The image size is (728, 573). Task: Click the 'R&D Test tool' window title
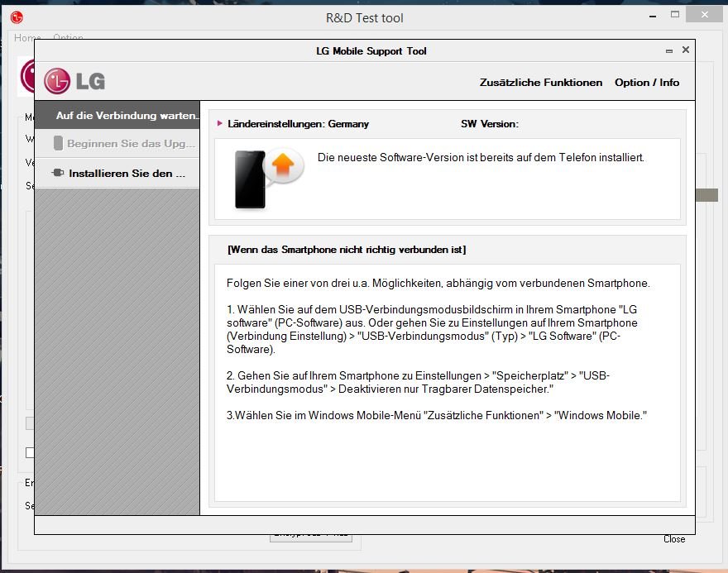coord(365,18)
